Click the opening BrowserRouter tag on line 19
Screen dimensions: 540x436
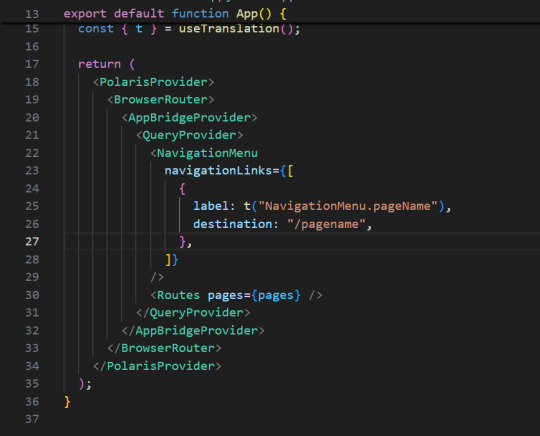[x=161, y=100]
